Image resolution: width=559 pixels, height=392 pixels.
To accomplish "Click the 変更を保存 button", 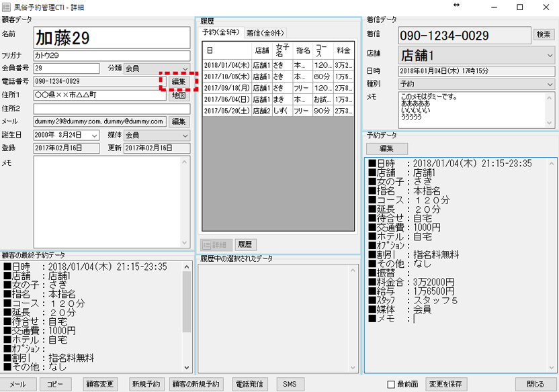I will pos(446,385).
